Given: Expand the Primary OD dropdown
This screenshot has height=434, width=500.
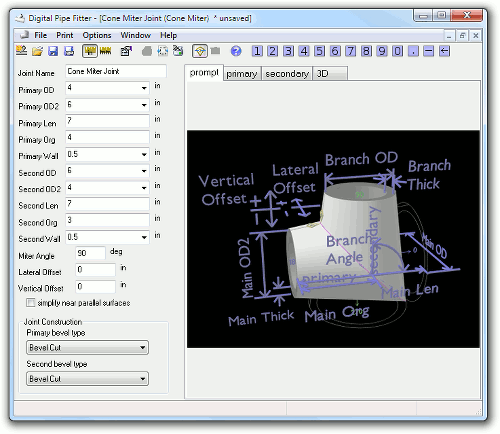Looking at the screenshot, I should [144, 88].
